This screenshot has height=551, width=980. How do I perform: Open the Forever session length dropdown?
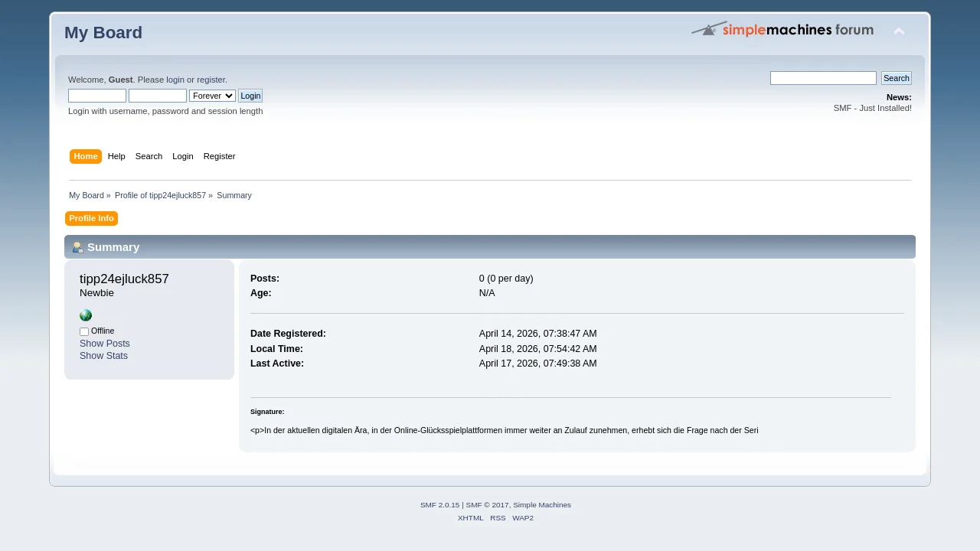[212, 96]
